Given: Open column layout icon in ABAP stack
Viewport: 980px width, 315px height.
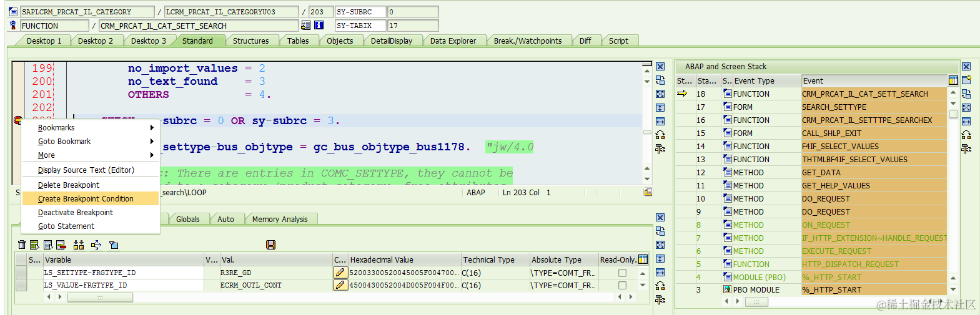Looking at the screenshot, I should tap(953, 80).
